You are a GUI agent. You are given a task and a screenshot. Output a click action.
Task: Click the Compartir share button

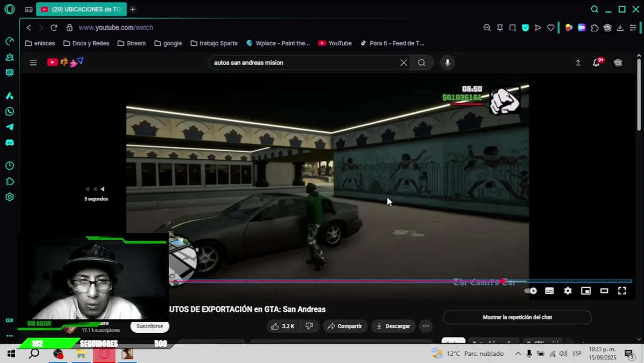pyautogui.click(x=345, y=326)
